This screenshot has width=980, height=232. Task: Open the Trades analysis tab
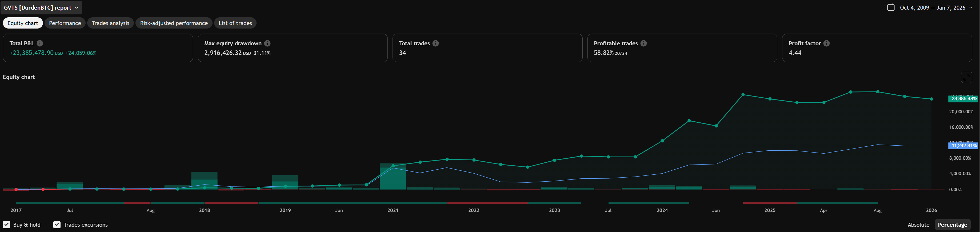pos(111,23)
